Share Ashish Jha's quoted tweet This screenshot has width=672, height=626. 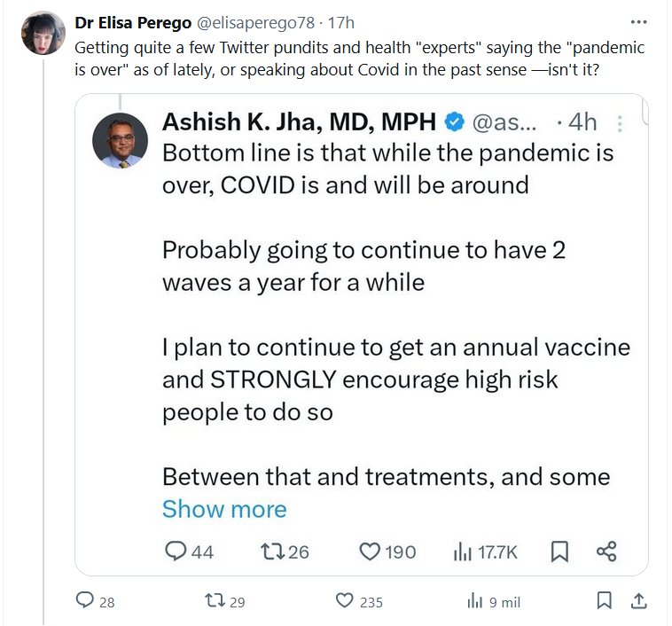(x=606, y=552)
